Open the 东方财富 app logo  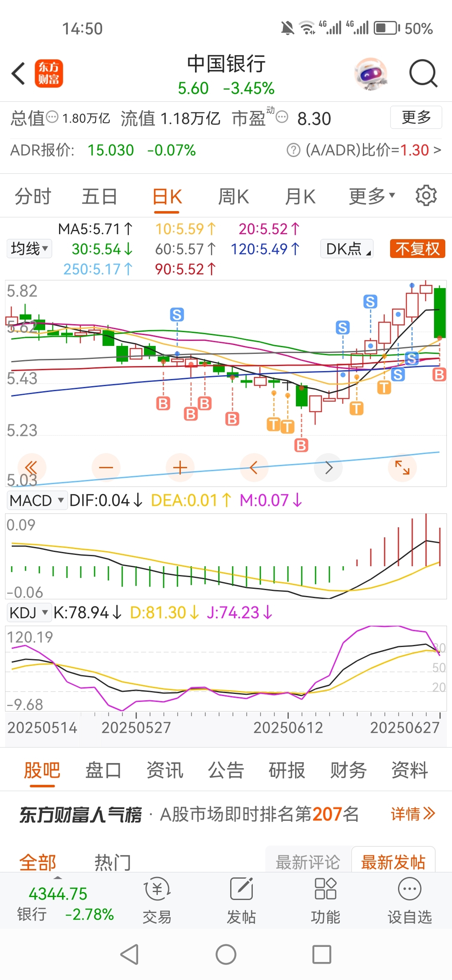(49, 73)
